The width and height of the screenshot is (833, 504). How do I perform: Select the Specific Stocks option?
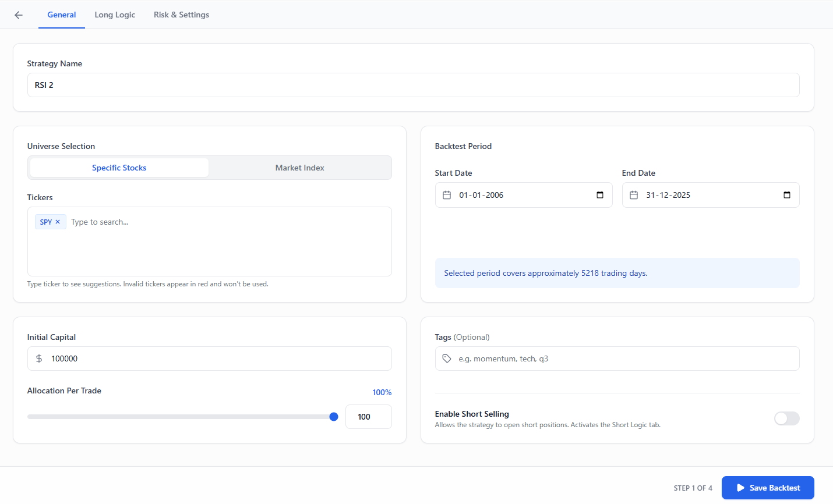119,168
